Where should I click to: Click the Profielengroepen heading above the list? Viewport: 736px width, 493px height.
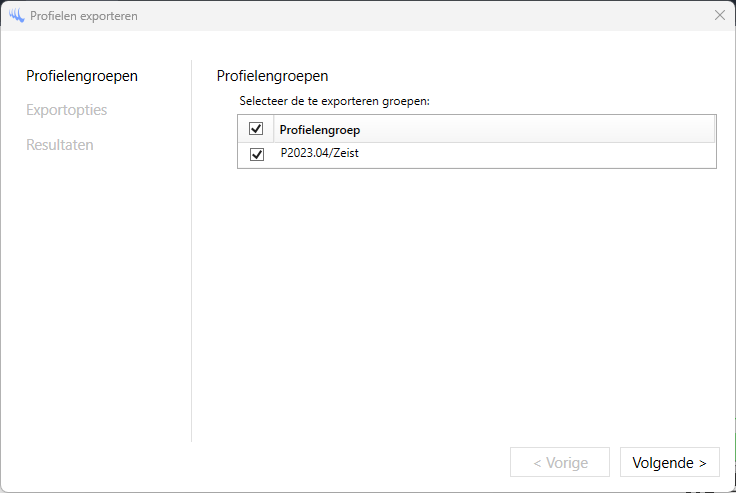[x=272, y=76]
